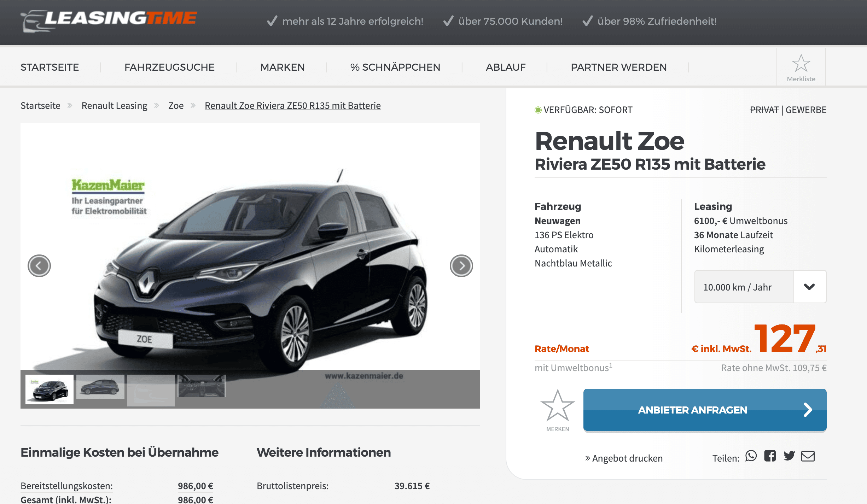Click 'Bruttolistenpreis:' label
The width and height of the screenshot is (867, 504).
point(292,486)
